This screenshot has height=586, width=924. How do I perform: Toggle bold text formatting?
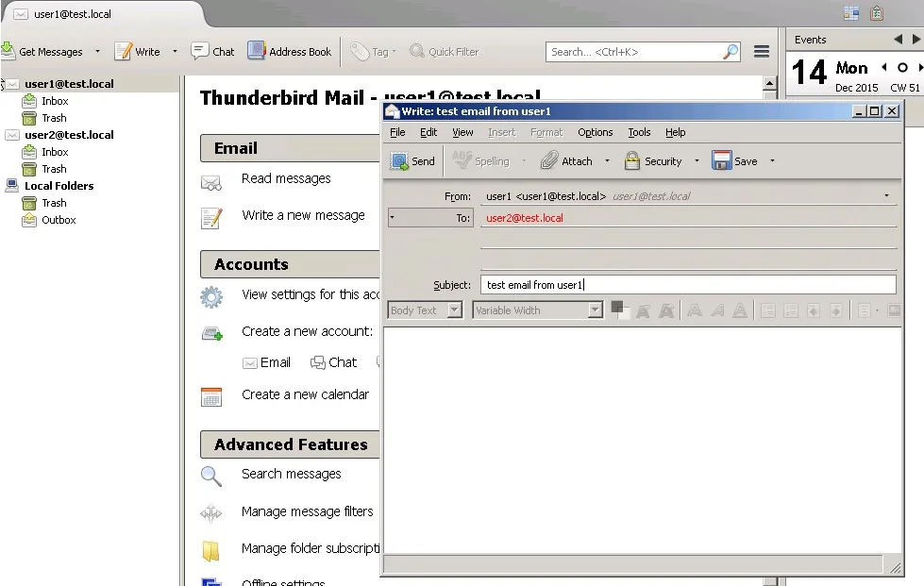[x=694, y=310]
